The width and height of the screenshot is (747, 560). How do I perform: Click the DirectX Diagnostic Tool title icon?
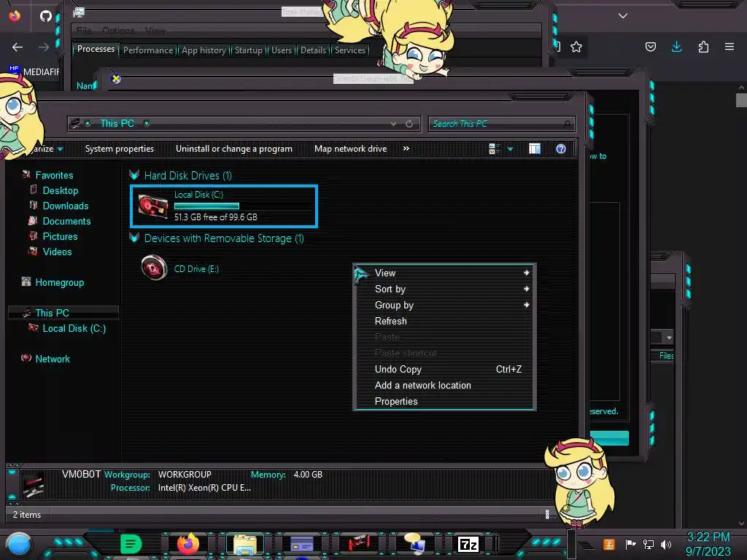pyautogui.click(x=116, y=79)
